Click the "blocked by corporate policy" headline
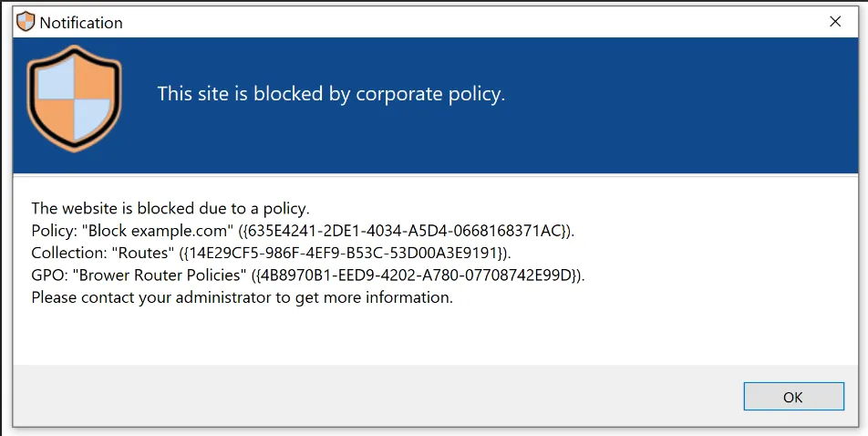Viewport: 868px width, 436px height. click(330, 94)
